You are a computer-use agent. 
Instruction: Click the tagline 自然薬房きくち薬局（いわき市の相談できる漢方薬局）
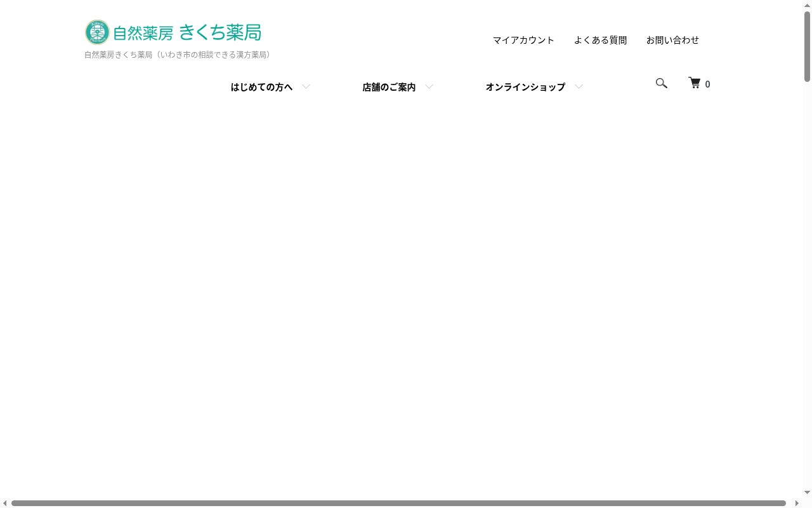180,55
